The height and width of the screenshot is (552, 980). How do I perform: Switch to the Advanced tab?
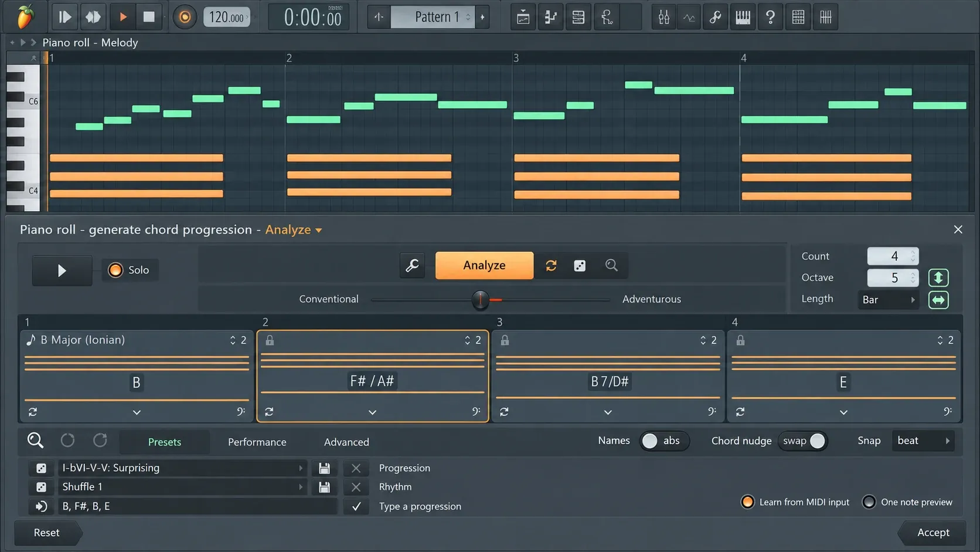click(346, 442)
